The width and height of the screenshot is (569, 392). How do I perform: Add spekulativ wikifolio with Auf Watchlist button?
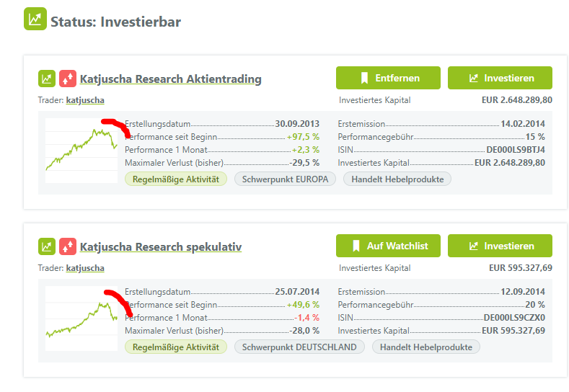point(388,246)
